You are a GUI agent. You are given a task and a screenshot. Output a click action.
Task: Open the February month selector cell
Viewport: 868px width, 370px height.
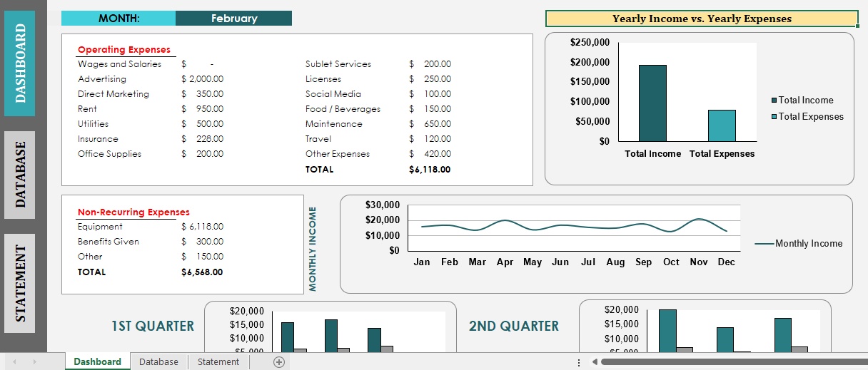233,19
